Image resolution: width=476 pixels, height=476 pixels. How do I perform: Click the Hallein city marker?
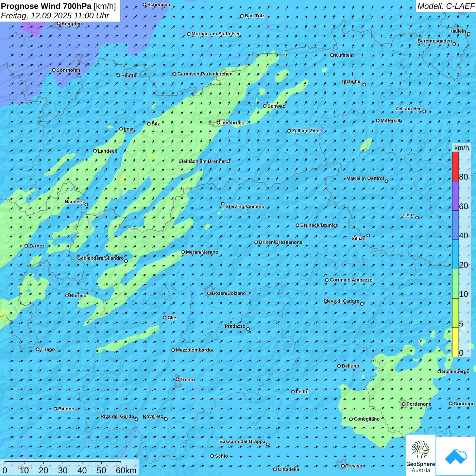[x=469, y=34]
